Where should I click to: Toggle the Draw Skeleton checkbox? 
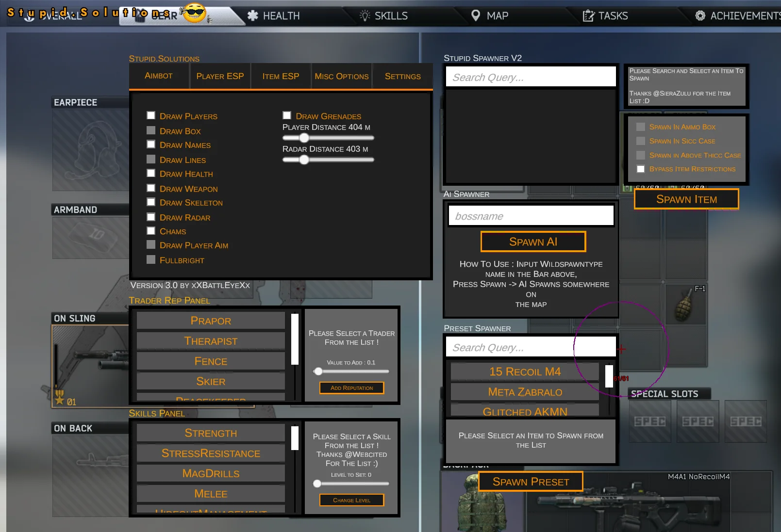(151, 202)
